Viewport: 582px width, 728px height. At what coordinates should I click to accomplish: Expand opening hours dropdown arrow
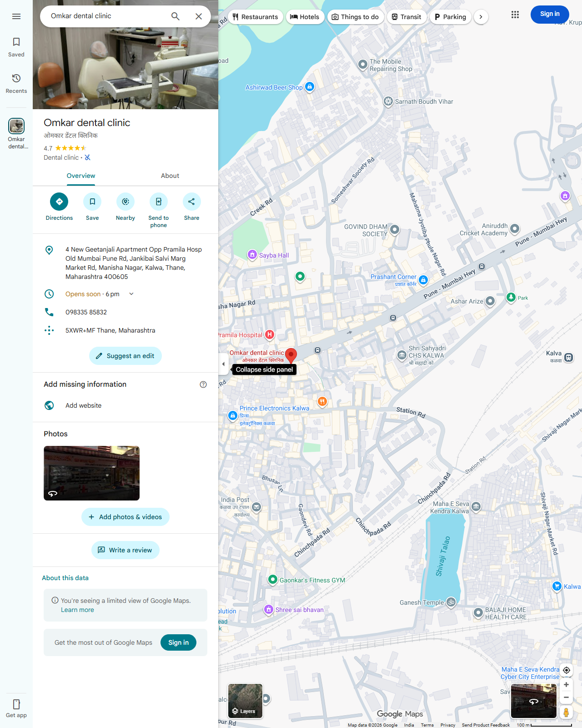point(131,294)
